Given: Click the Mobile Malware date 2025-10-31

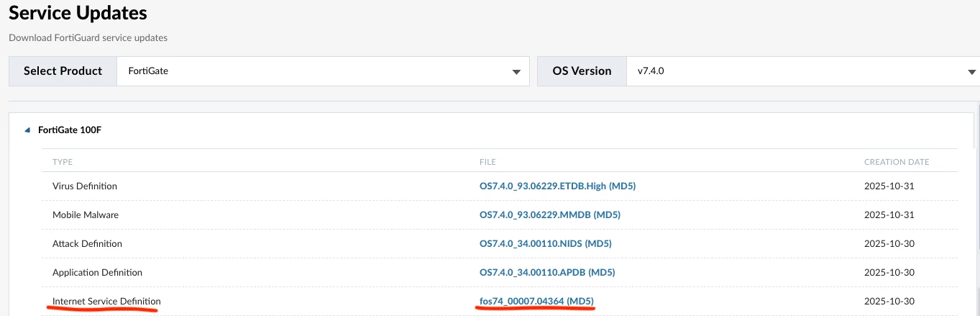Looking at the screenshot, I should coord(889,215).
